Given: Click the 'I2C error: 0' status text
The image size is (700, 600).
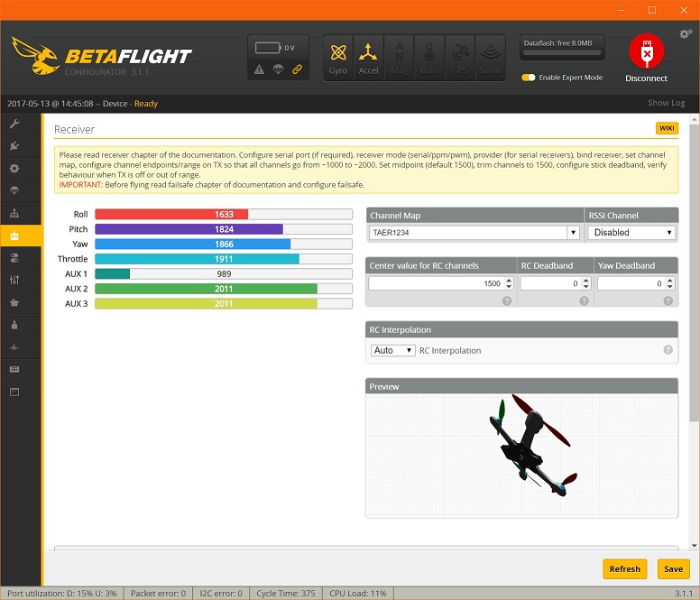Looking at the screenshot, I should click(x=221, y=594).
